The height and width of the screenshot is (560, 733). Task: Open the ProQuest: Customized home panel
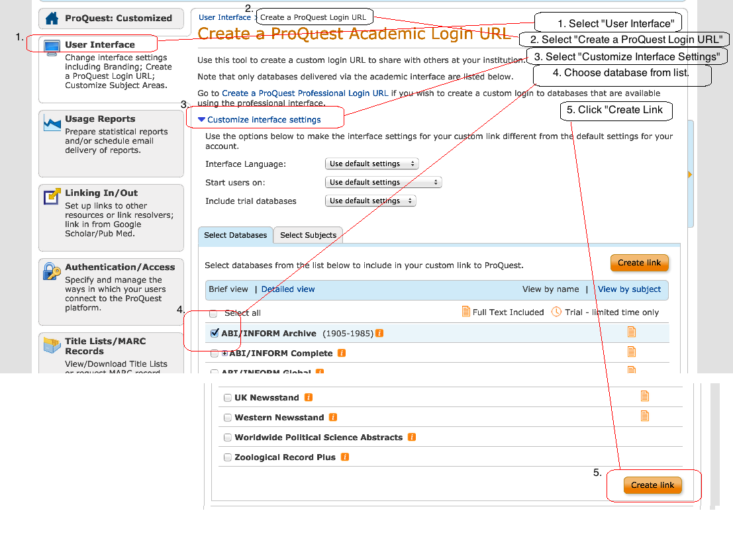coord(111,19)
